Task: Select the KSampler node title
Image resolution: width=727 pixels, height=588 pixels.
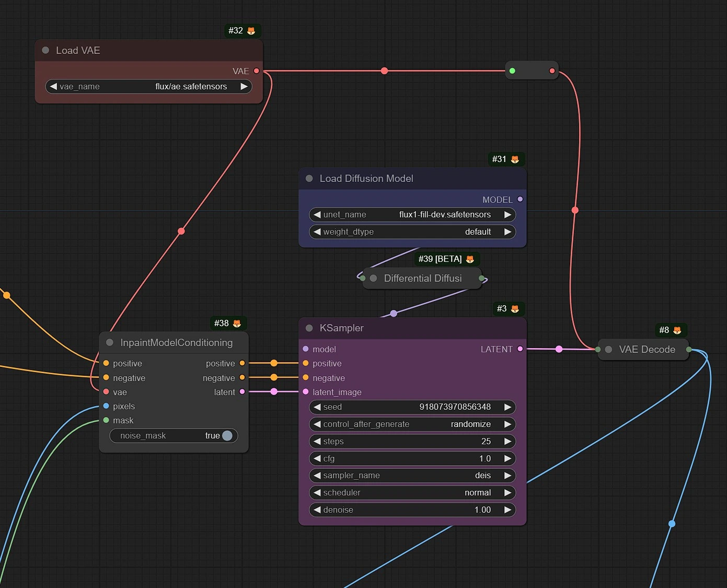Action: tap(412, 328)
